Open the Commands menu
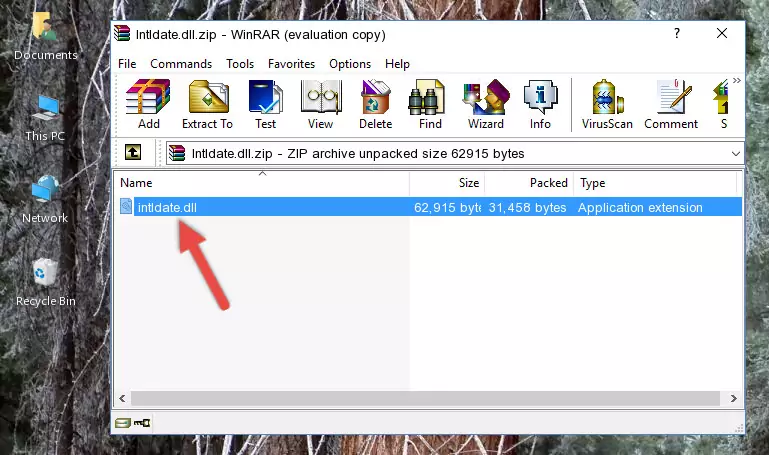The image size is (769, 455). (x=181, y=64)
